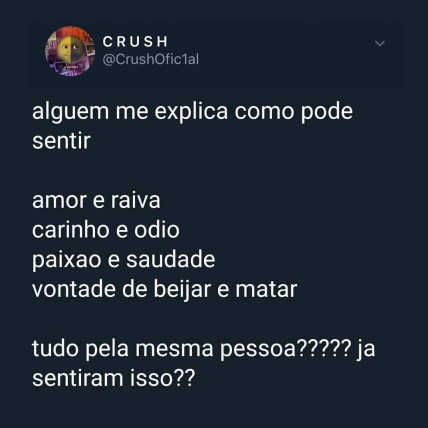Click the word 'matar' in tweet
Viewport: 428px width, 428px height.
266,290
